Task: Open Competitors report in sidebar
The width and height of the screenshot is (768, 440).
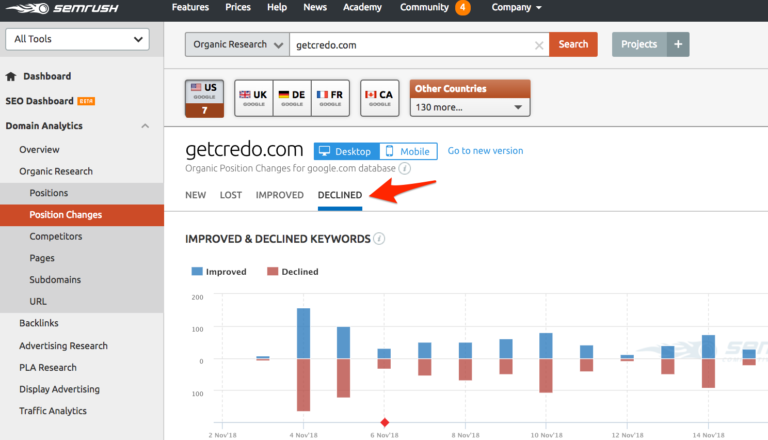Action: pos(56,236)
